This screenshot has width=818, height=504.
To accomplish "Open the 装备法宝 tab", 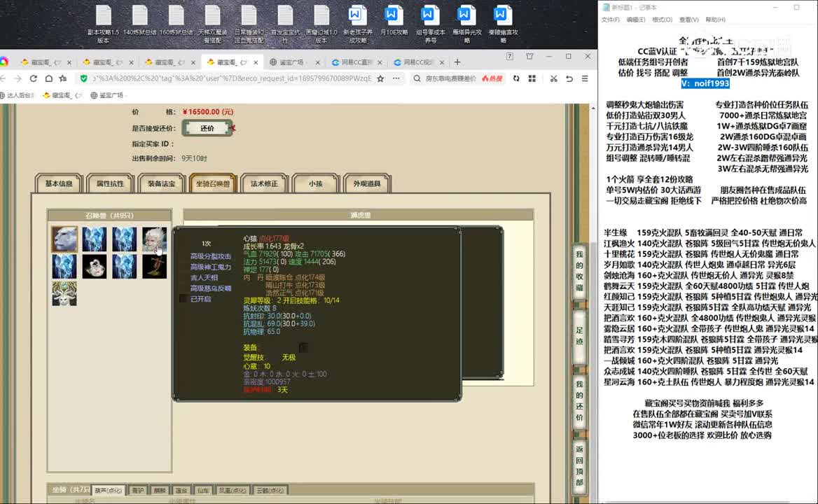I will (x=161, y=183).
